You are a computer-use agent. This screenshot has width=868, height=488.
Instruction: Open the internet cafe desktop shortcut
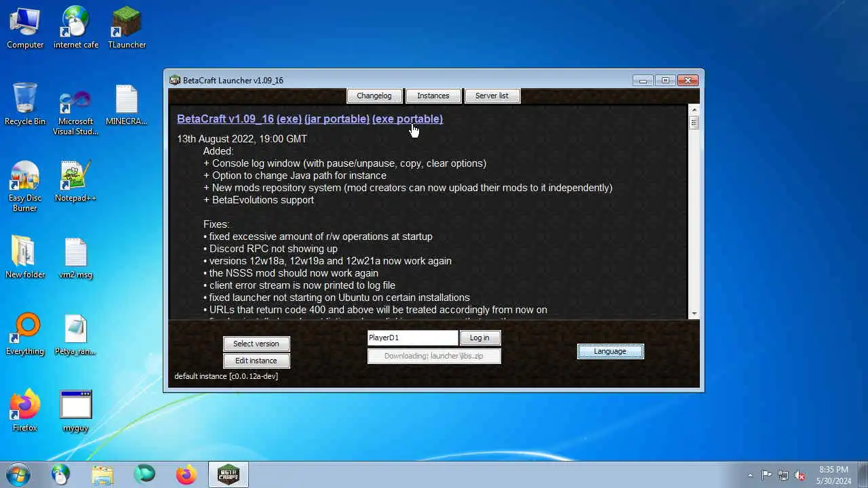point(76,28)
